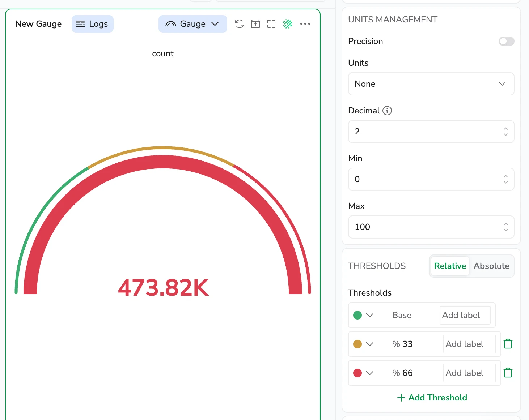
Task: Click the Decimal field stepper arrows
Action: click(506, 132)
